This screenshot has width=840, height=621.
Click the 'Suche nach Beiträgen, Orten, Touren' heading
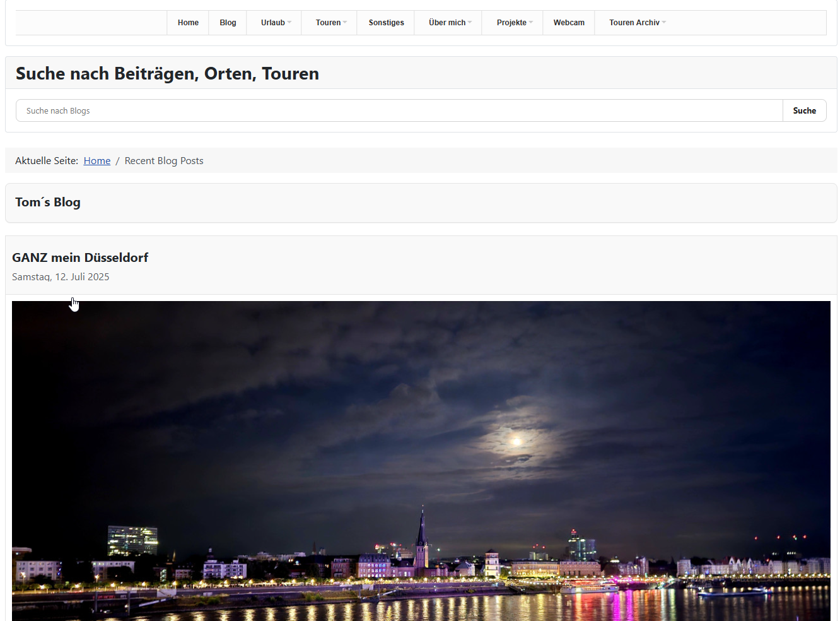coord(167,74)
